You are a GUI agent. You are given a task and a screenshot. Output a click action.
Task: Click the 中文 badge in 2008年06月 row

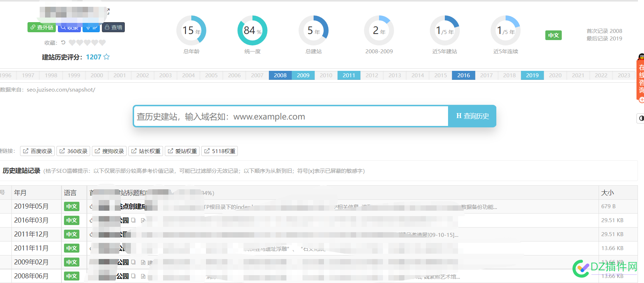click(72, 276)
